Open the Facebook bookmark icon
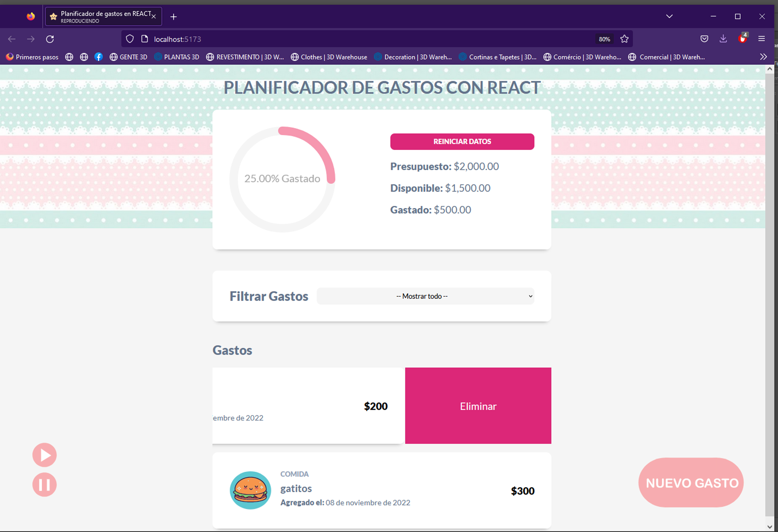Viewport: 778px width, 532px height. pos(98,57)
